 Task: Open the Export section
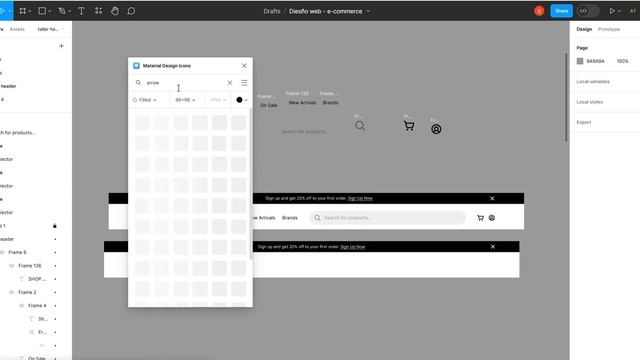584,122
